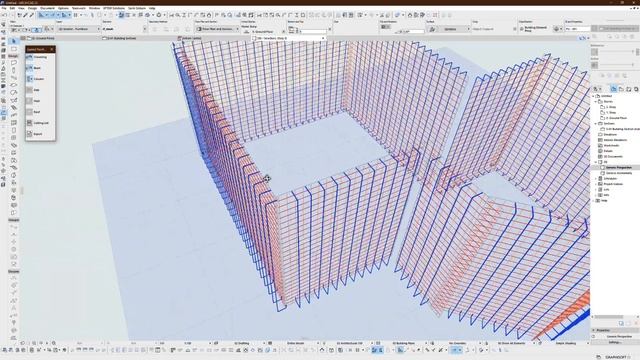Click the element ID input field
Screen dimensions: 640x360
578,29
